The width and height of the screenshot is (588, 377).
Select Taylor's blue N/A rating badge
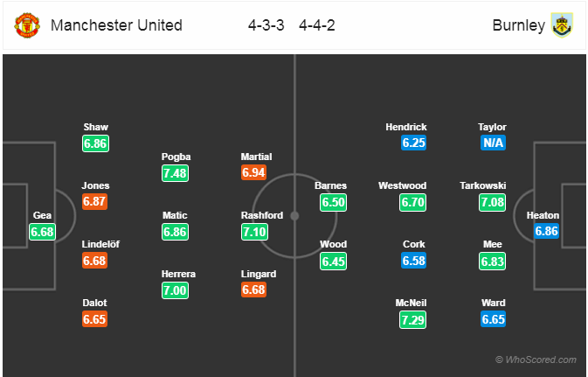[493, 143]
